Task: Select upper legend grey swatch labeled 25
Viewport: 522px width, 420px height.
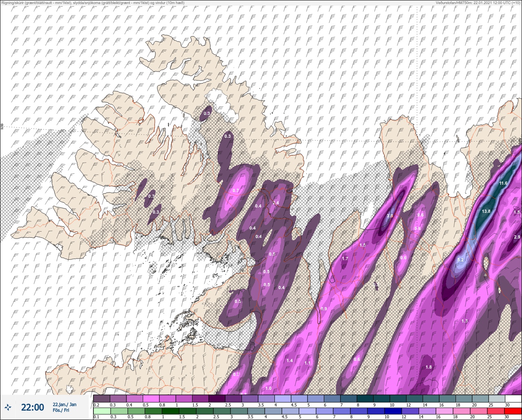Action: tap(496, 398)
